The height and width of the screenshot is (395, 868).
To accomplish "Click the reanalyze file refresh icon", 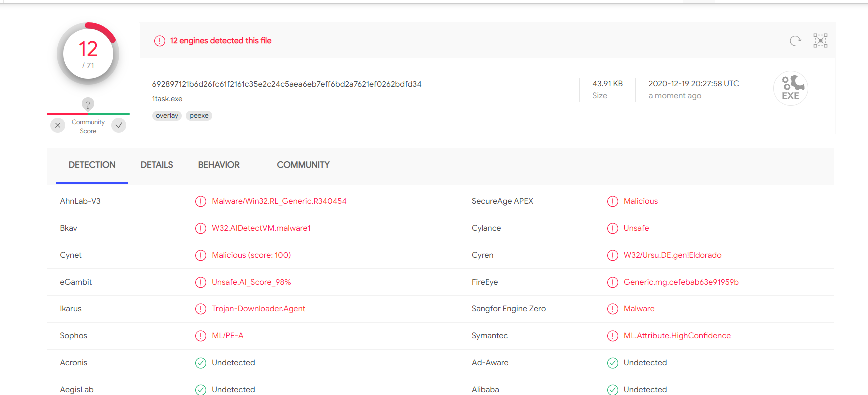I will 795,41.
